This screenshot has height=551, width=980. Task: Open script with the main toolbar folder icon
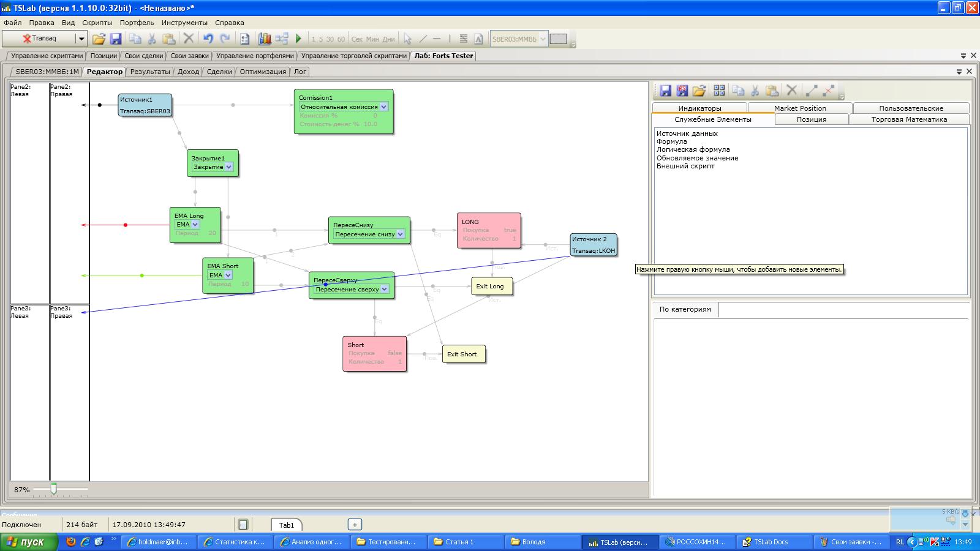coord(99,39)
